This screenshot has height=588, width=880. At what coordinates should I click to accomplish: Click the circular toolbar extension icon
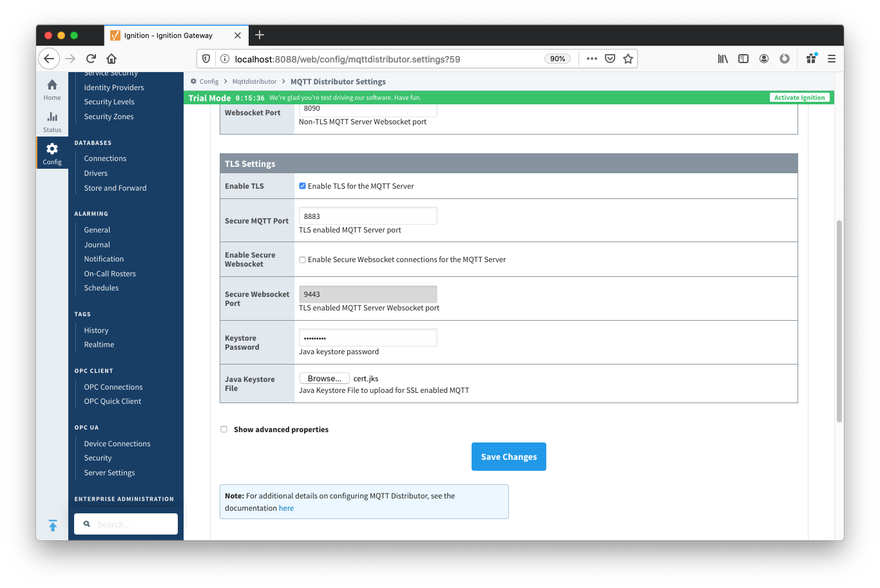coord(785,59)
